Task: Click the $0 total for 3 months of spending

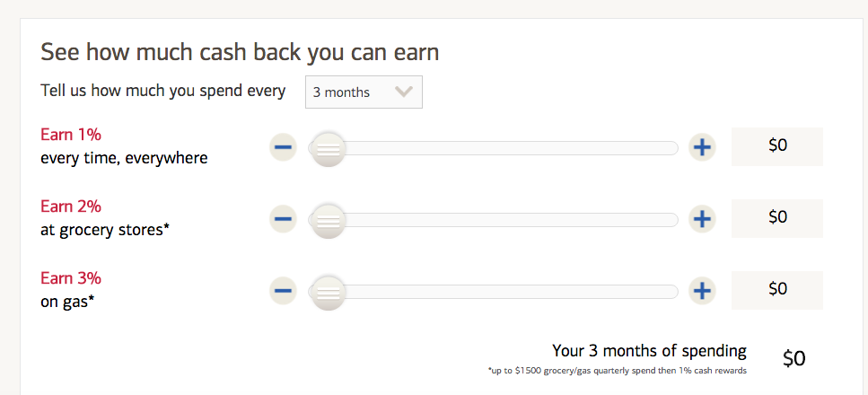Action: coord(794,358)
